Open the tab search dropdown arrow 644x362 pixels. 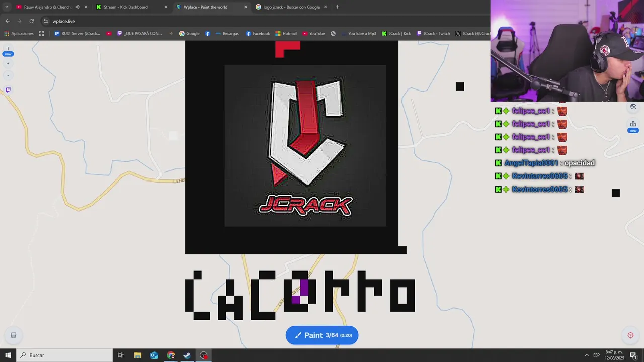click(7, 7)
